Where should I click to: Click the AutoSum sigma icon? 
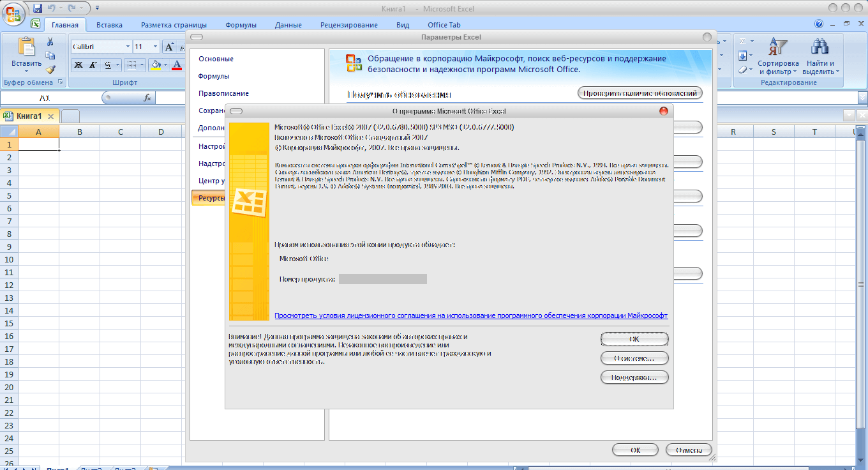point(742,41)
